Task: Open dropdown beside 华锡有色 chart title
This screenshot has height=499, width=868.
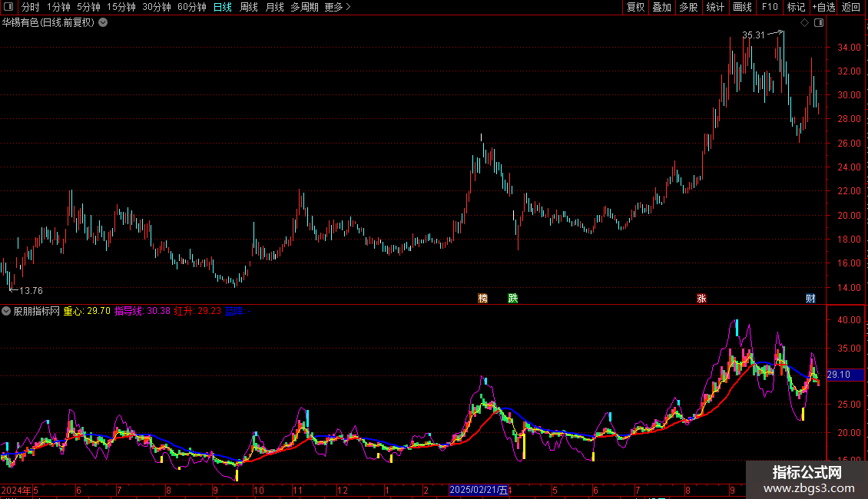Action: coord(103,23)
